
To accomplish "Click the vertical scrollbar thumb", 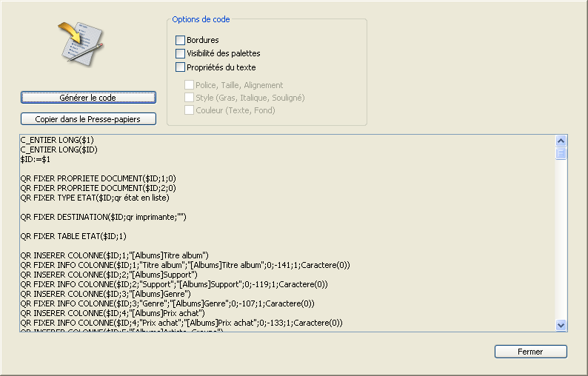I will pos(561,153).
